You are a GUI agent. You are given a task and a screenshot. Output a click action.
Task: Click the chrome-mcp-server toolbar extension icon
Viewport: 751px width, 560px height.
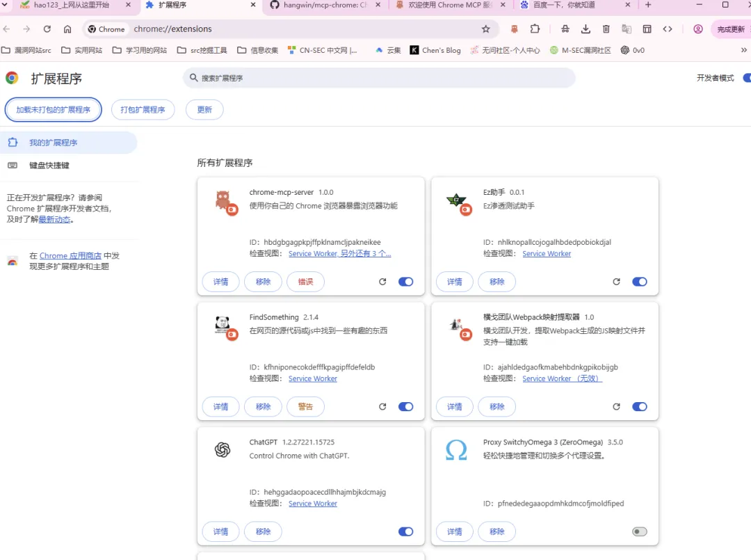click(x=515, y=29)
